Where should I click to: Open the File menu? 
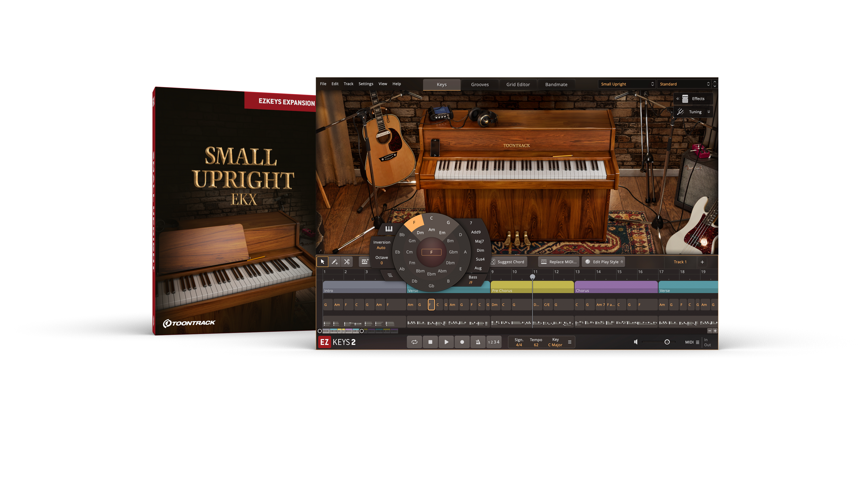click(323, 83)
